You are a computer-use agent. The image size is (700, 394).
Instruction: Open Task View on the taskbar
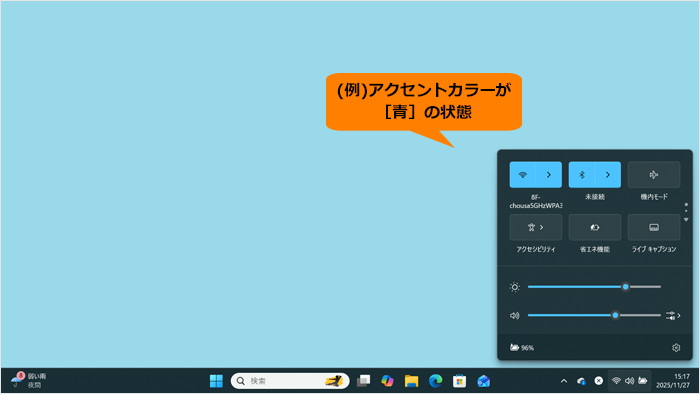(363, 381)
